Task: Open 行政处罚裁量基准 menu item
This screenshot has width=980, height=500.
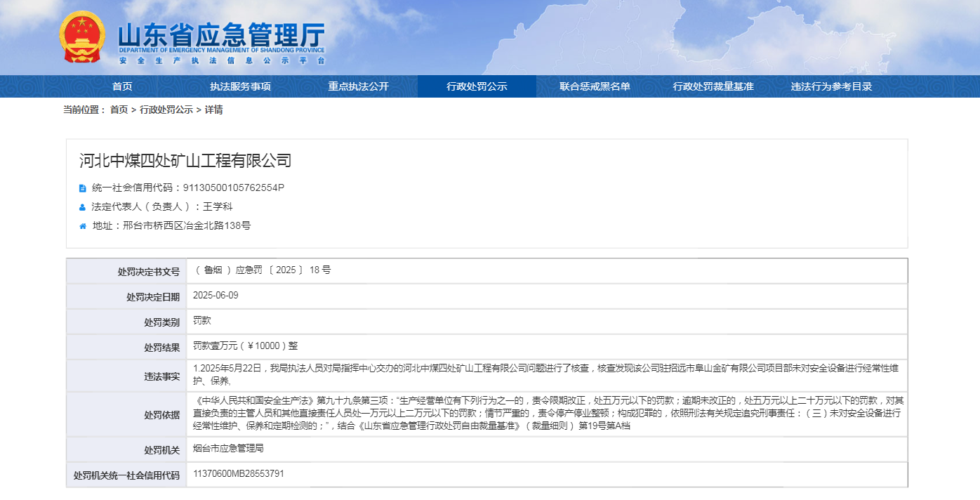Action: point(713,86)
